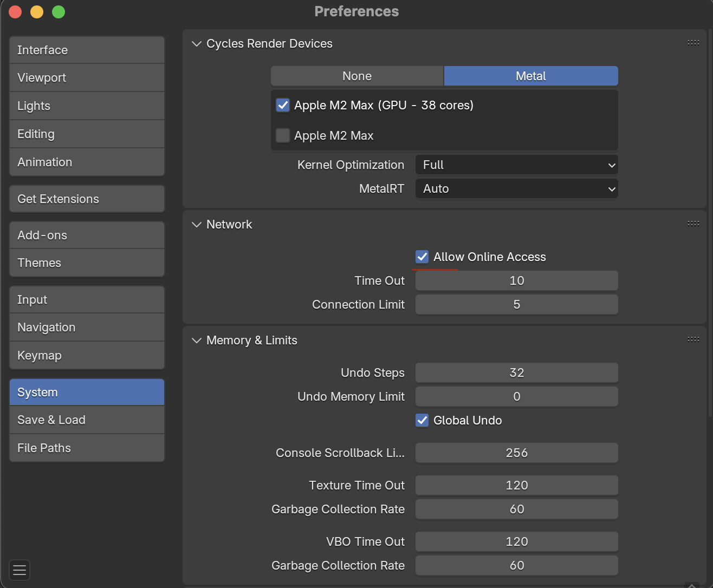713x588 pixels.
Task: Click the Undo Steps value field
Action: click(x=516, y=373)
